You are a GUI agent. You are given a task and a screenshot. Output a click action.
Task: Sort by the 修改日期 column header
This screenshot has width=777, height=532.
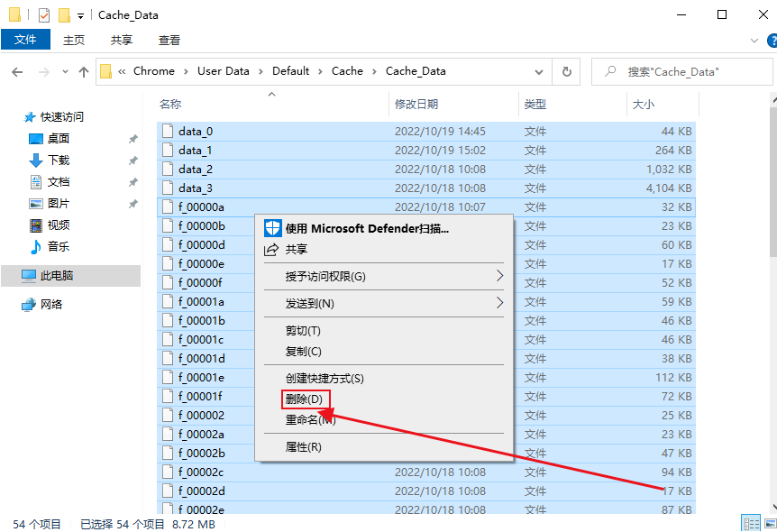tap(416, 104)
